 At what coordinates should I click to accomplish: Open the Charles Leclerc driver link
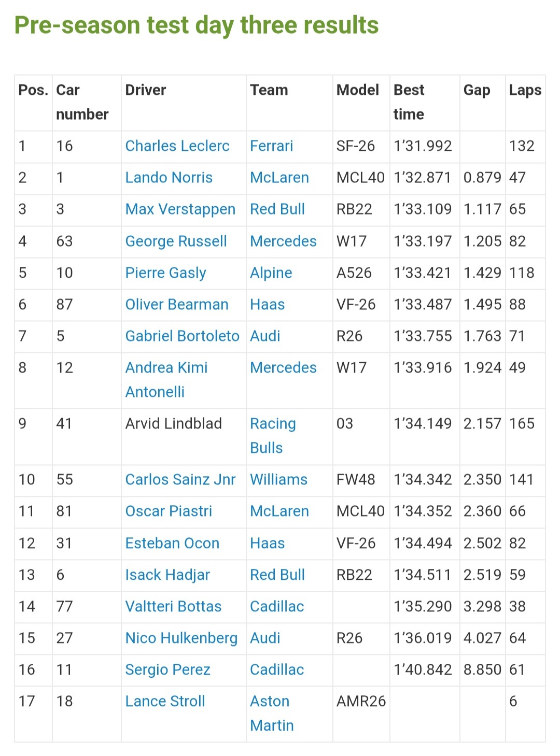point(177,146)
